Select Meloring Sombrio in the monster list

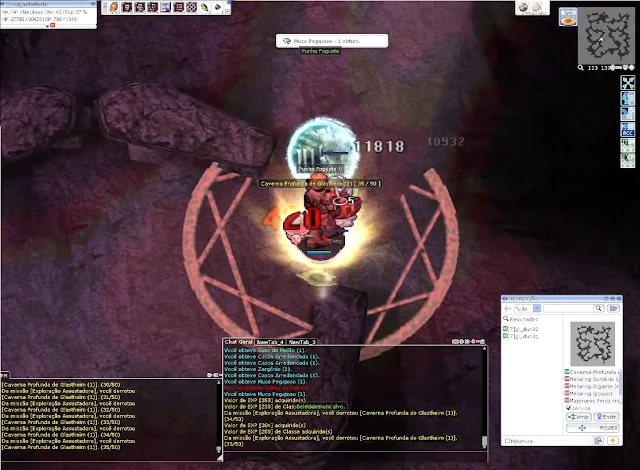click(x=591, y=379)
